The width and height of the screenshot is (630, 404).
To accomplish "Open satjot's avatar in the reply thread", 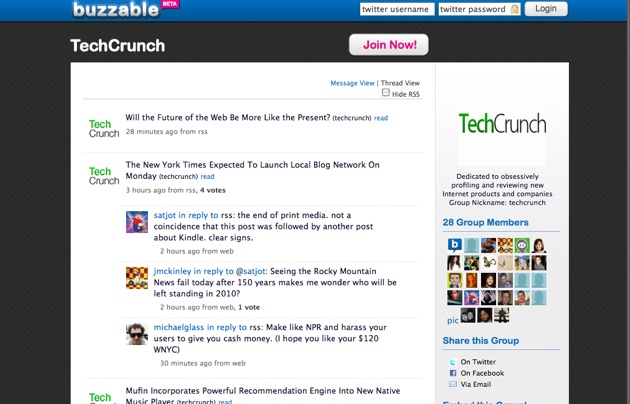I will pyautogui.click(x=137, y=222).
